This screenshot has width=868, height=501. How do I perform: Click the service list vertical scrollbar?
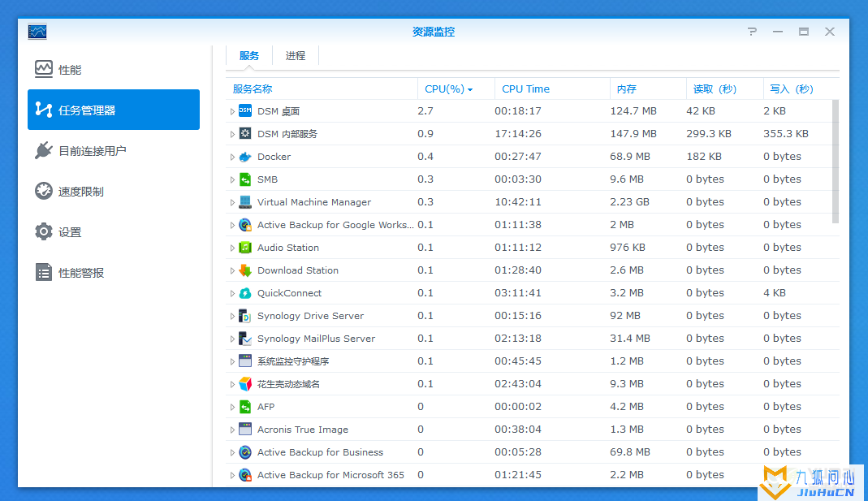click(836, 162)
